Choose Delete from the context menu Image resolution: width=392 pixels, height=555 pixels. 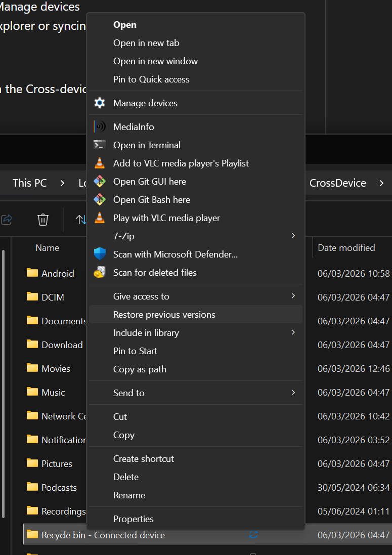coord(196,477)
